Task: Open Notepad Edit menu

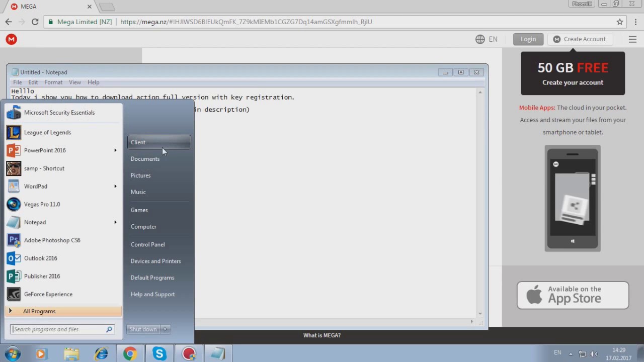Action: pyautogui.click(x=33, y=82)
